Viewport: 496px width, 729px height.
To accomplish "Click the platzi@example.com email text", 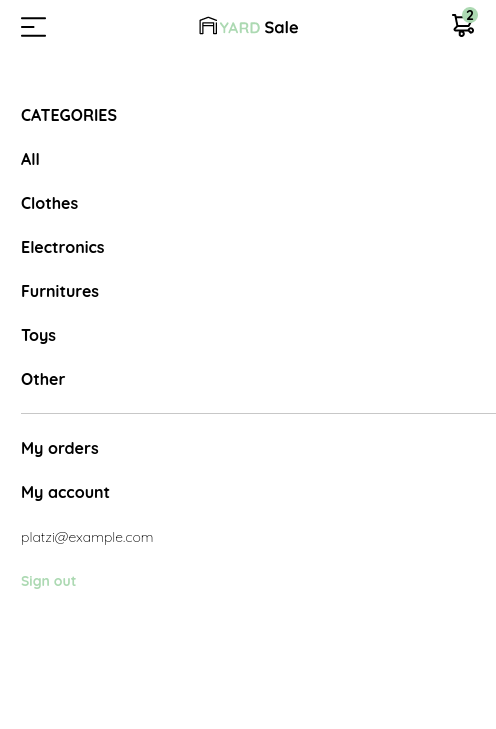I will pos(87,537).
